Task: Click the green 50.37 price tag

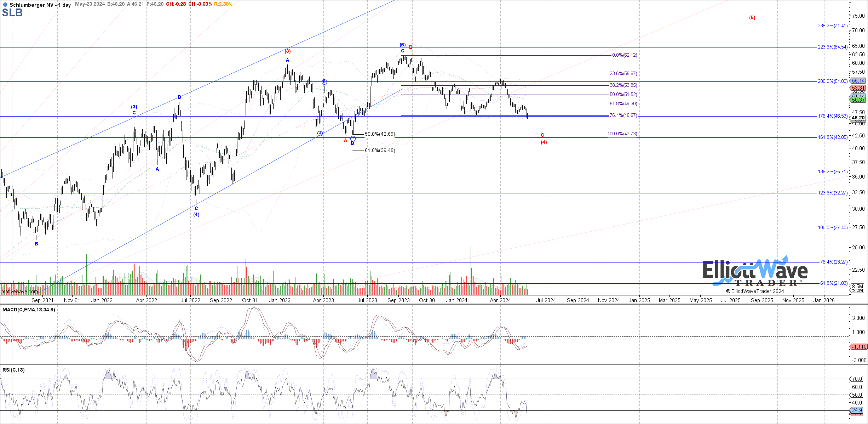Action: (858, 100)
